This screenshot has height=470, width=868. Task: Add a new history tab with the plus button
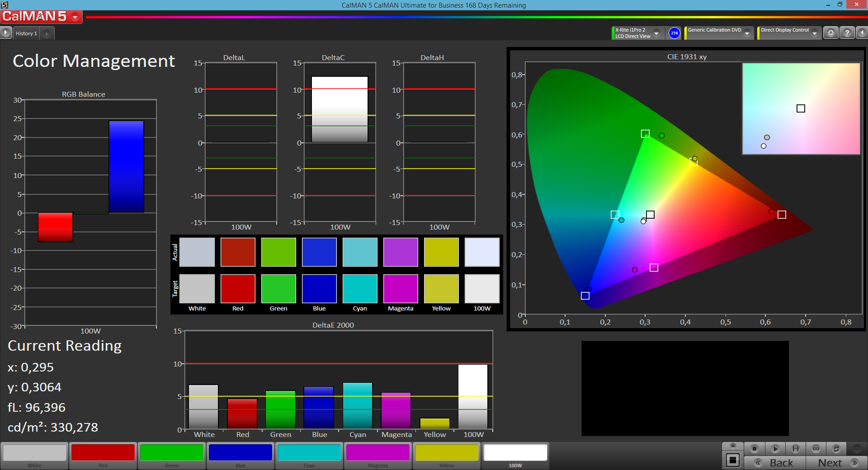[x=47, y=33]
